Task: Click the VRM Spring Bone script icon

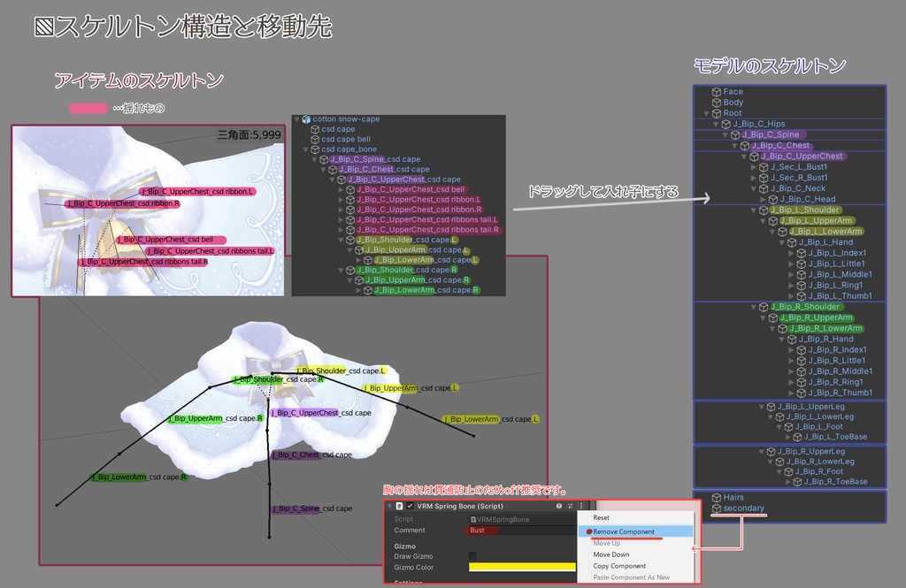Action: coord(399,506)
